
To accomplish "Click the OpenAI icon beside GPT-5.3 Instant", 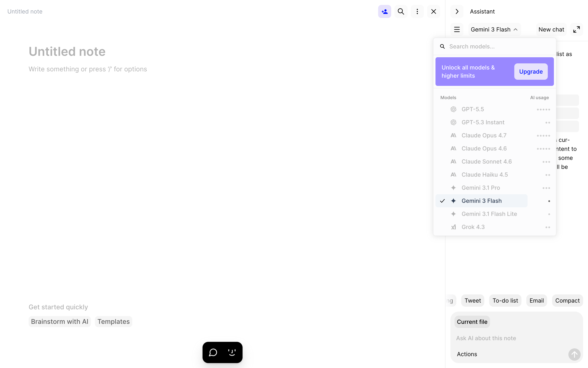I will (x=453, y=122).
